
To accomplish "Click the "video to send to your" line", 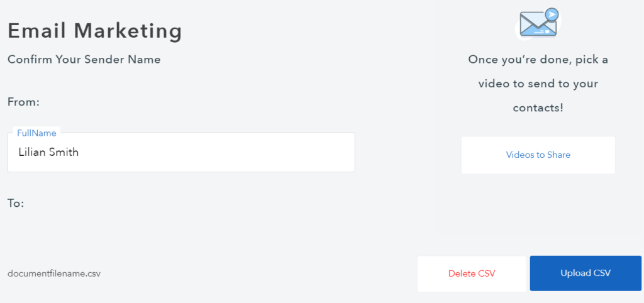I will pyautogui.click(x=538, y=84).
